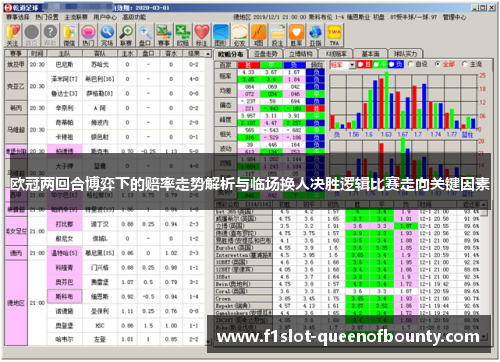Open the 胜率 orange heart icon
The height and width of the screenshot is (362, 500).
[x=296, y=35]
